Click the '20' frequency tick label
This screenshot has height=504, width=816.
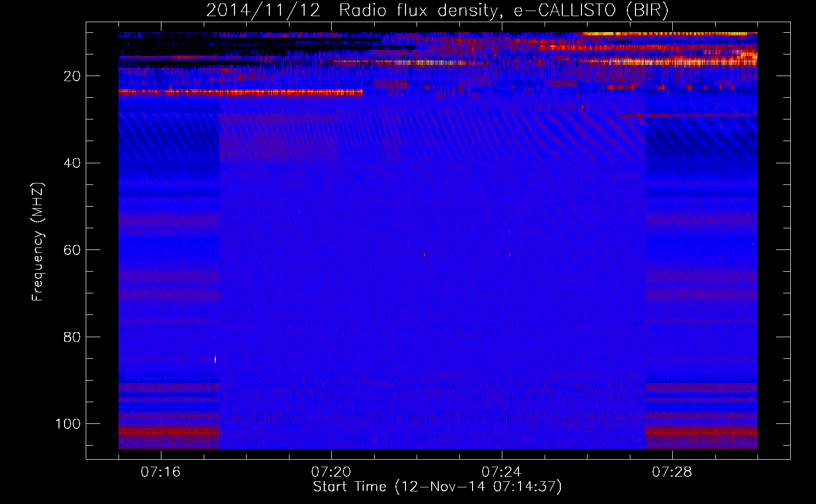coord(73,77)
